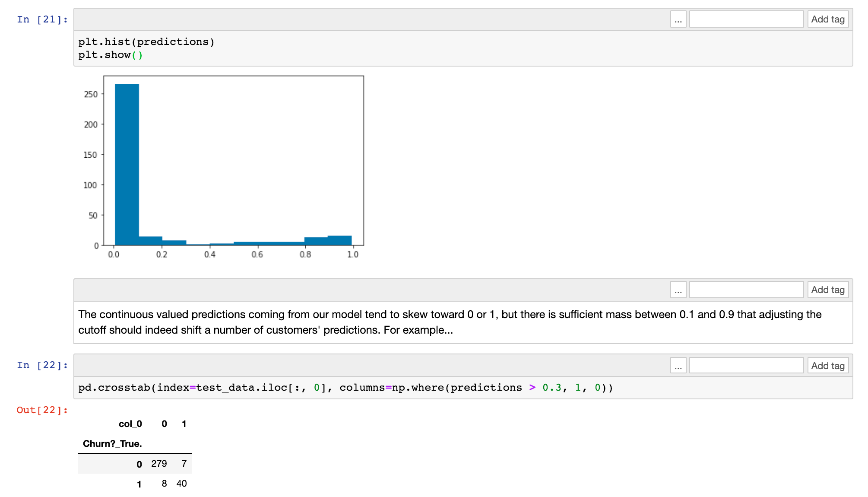This screenshot has width=868, height=497.
Task: Focus the tag input field of cell 22
Action: (x=746, y=366)
